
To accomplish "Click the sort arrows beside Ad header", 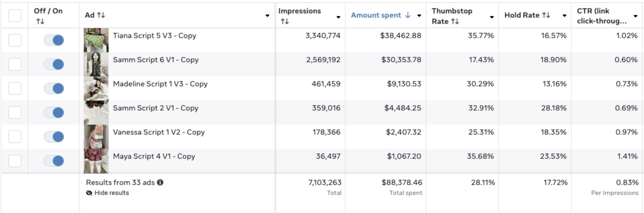I will point(101,15).
